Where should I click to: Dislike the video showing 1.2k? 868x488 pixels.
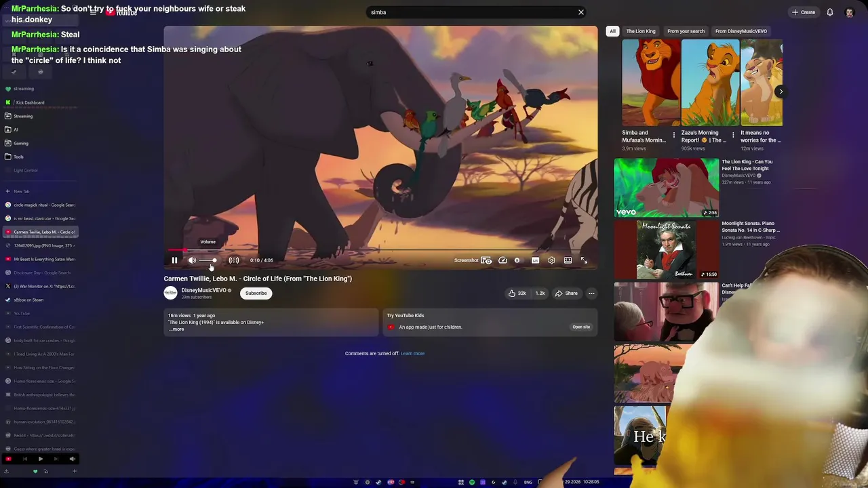click(540, 293)
